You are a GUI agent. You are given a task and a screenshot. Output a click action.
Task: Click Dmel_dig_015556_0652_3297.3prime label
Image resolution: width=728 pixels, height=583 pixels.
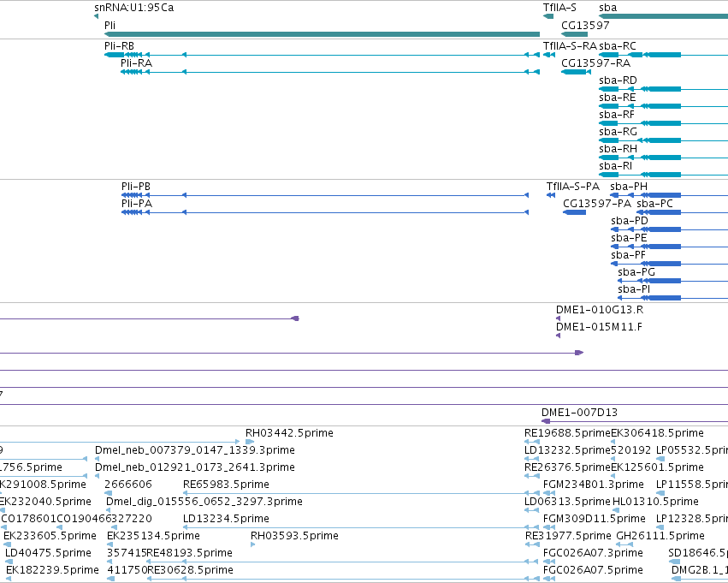(204, 503)
